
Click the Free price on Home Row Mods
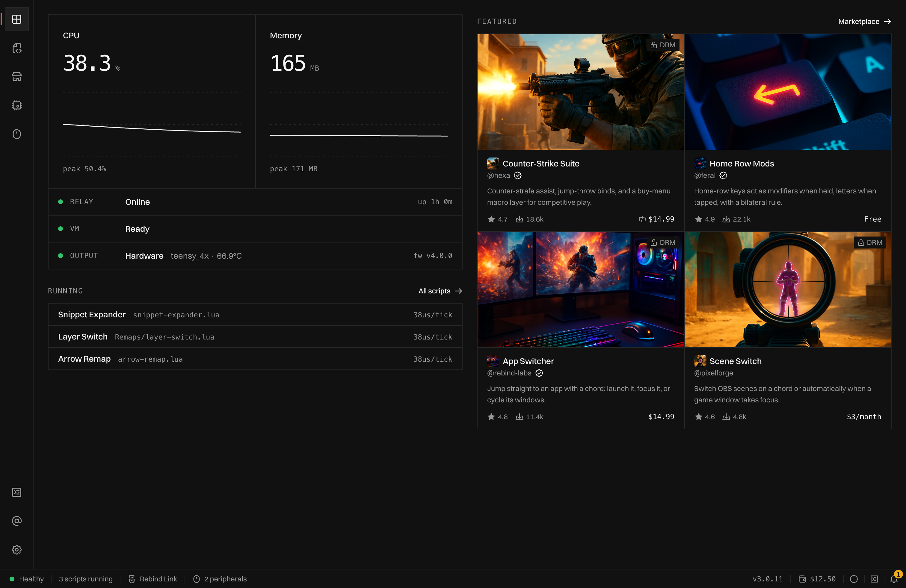click(872, 219)
